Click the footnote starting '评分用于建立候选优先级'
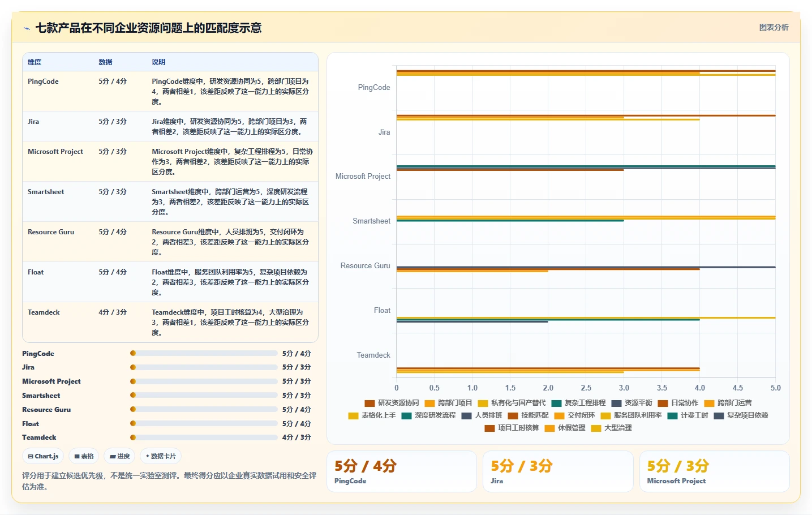Image resolution: width=812 pixels, height=515 pixels. pyautogui.click(x=169, y=481)
